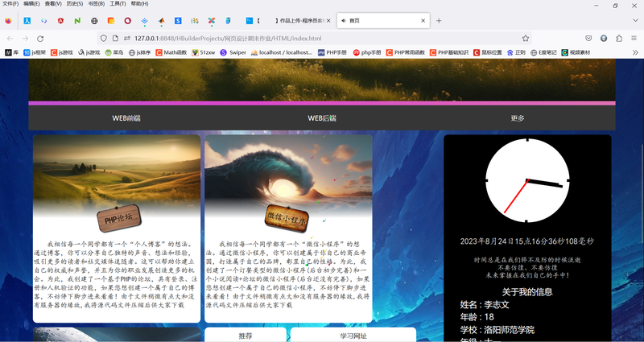The height and width of the screenshot is (342, 644).
Task: Mute the 首页 tab audio icon
Action: 344,21
